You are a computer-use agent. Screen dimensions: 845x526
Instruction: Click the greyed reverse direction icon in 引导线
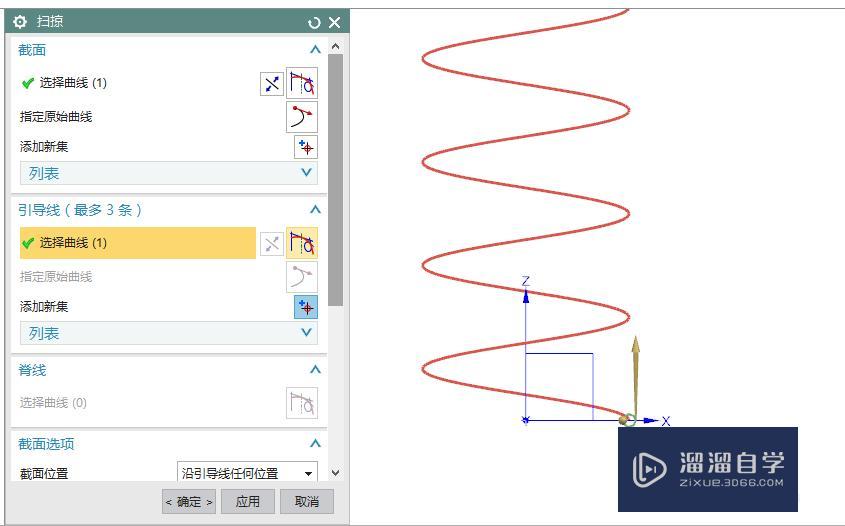coord(272,244)
